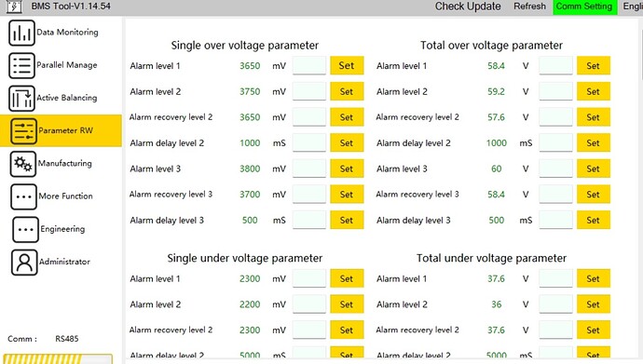Switch to Data Monitoring label
Viewport: 643px width, 364px height.
(68, 33)
